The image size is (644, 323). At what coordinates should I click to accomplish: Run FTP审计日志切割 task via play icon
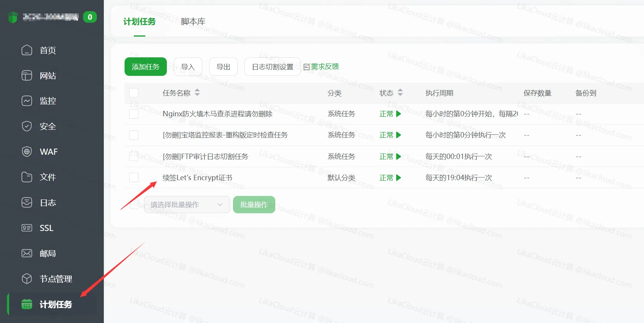click(399, 157)
